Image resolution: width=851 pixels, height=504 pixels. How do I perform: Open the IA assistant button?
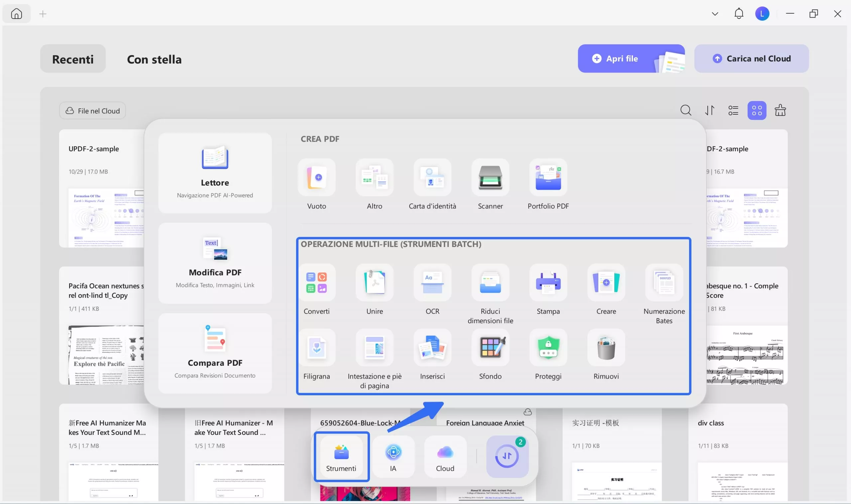(x=393, y=456)
